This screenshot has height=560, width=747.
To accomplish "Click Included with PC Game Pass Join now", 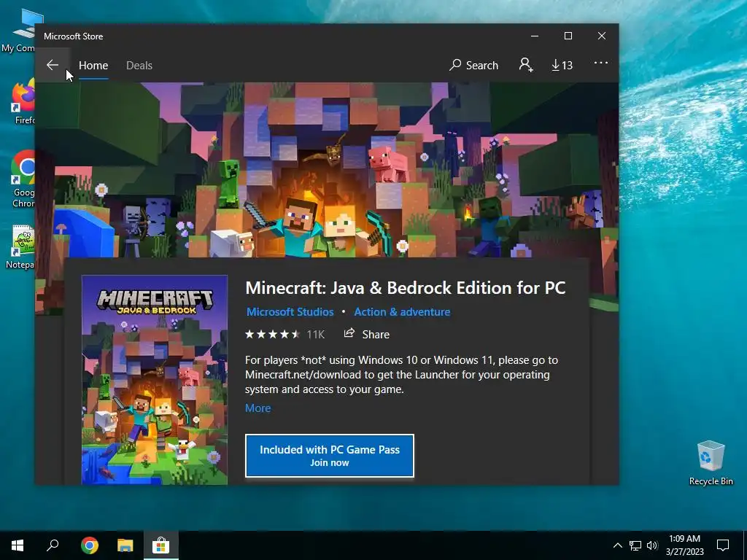I will pyautogui.click(x=330, y=456).
